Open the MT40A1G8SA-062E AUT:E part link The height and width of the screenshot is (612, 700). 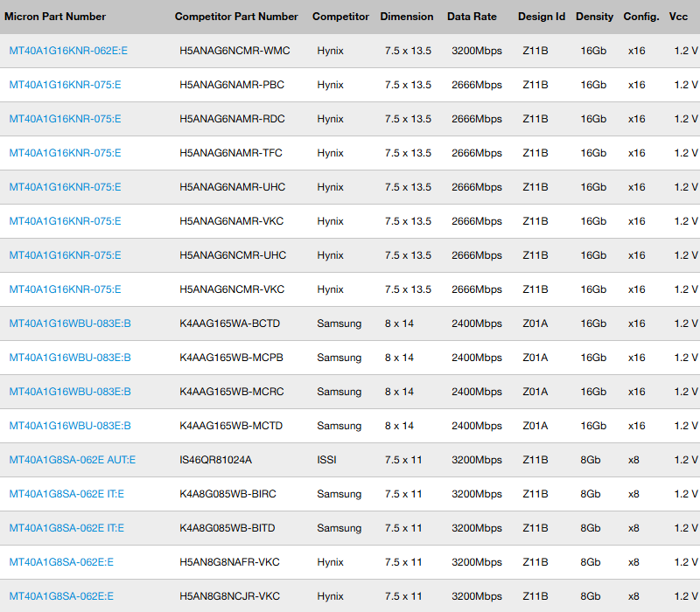pos(73,461)
